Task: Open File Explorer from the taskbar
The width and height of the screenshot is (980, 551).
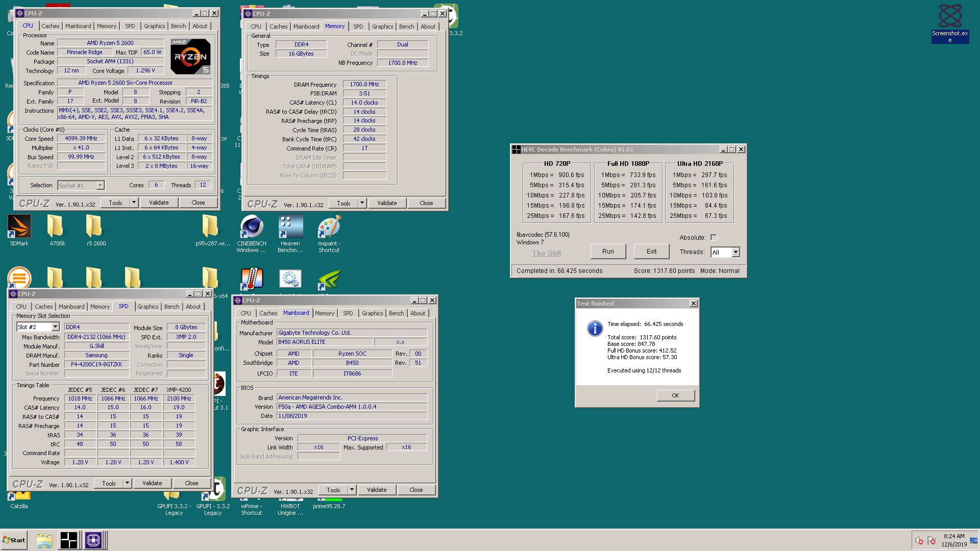Action: point(44,540)
